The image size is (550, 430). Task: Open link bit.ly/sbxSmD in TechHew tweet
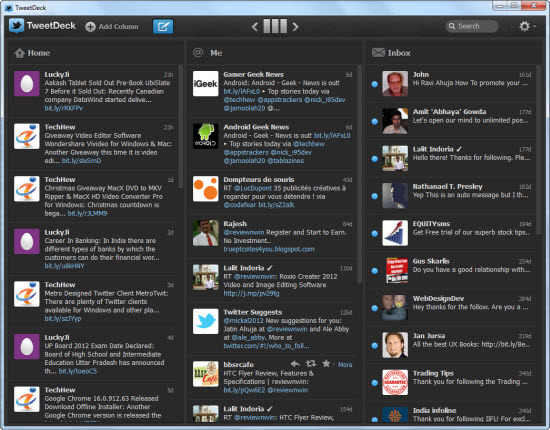(81, 161)
